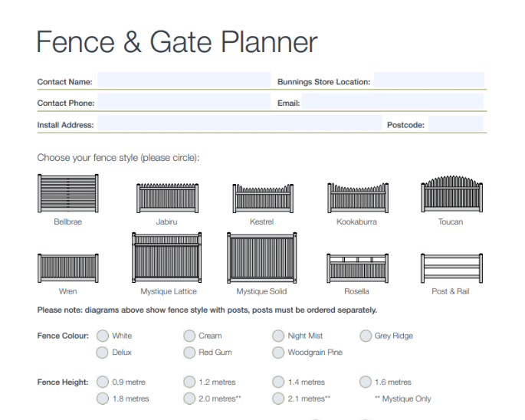Select Red Gum fence colour
This screenshot has height=420, width=525.
[189, 353]
